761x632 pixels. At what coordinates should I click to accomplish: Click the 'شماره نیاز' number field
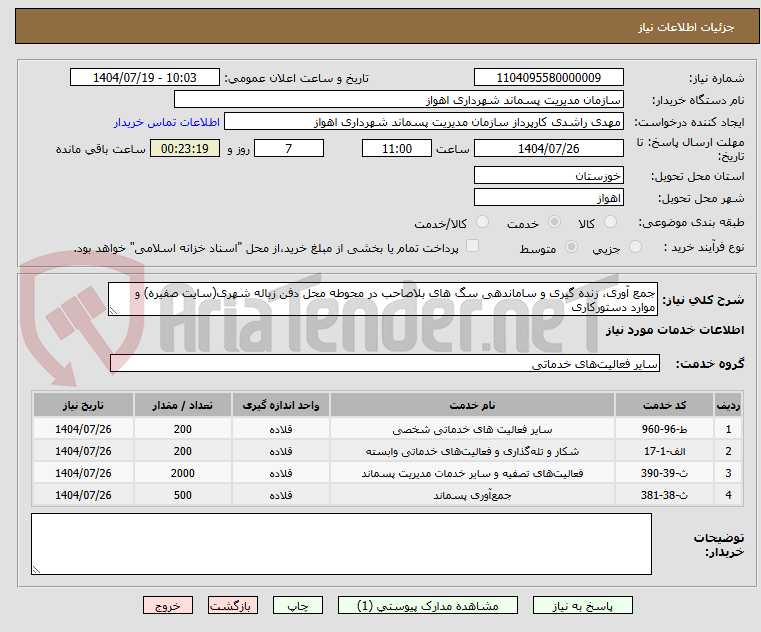(548, 77)
